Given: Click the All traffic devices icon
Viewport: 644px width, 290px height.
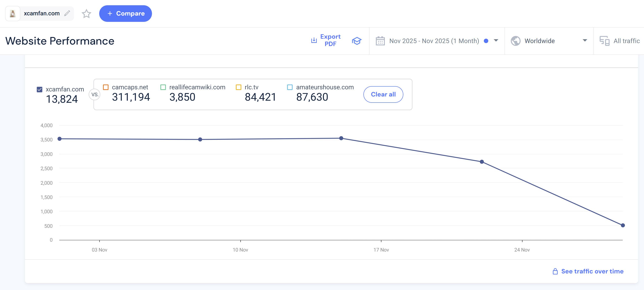Looking at the screenshot, I should [x=604, y=41].
